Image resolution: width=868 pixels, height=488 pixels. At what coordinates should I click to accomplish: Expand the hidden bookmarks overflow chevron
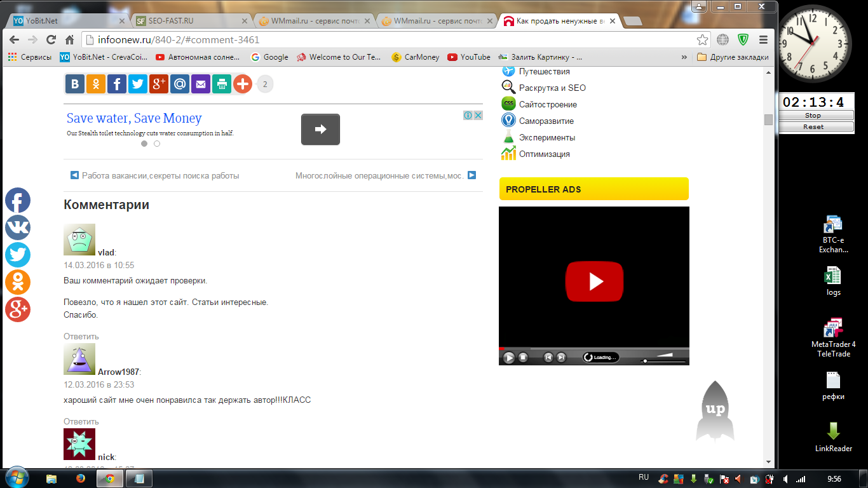pyautogui.click(x=684, y=57)
